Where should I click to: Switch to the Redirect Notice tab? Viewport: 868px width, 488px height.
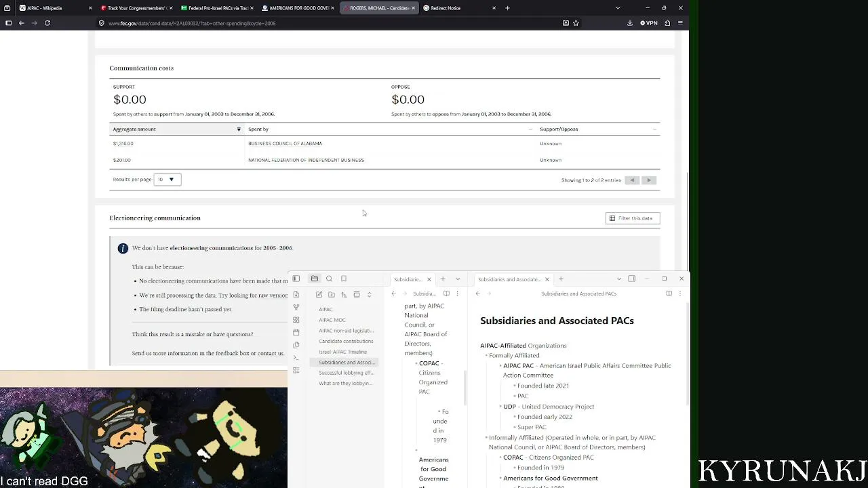pyautogui.click(x=458, y=8)
